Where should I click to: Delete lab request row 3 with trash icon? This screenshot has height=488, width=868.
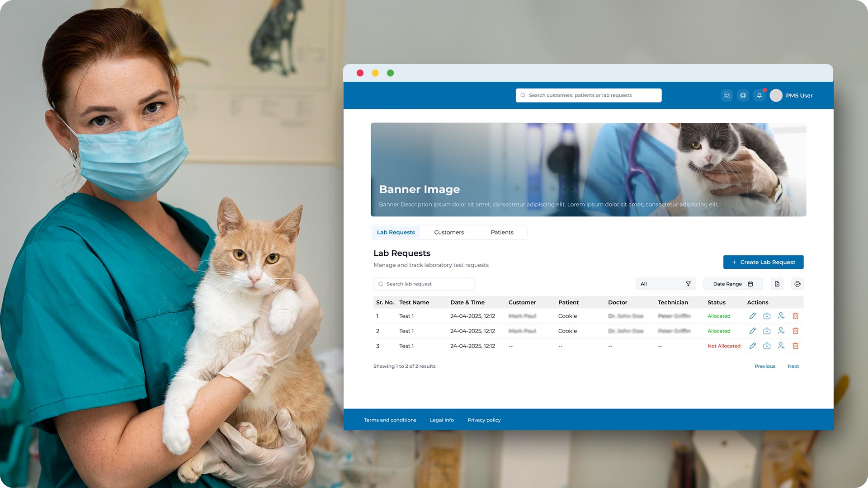click(x=795, y=346)
